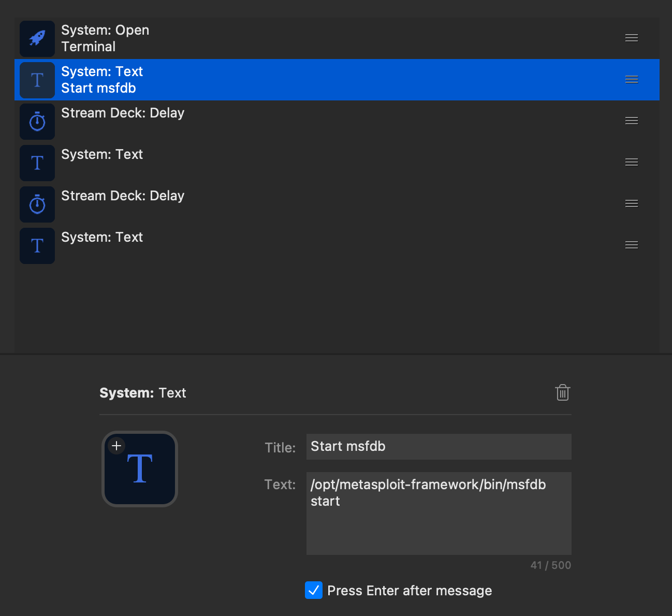Click the Text field with the msfdb command
The width and height of the screenshot is (672, 616).
[x=439, y=513]
